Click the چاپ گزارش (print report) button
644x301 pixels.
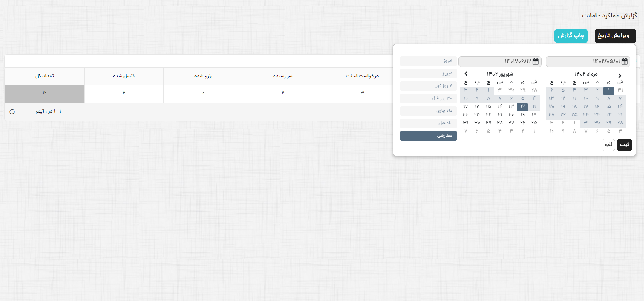[571, 36]
